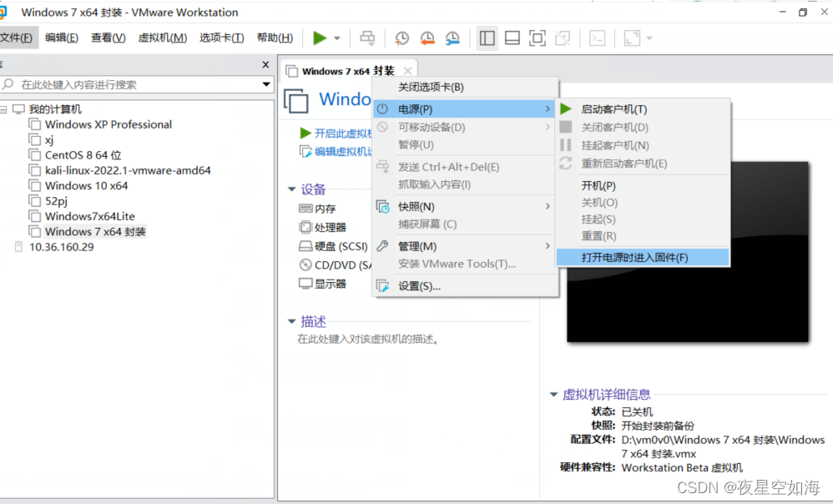Select the green power-on toolbar icon
Screen dimensions: 833x504
321,38
